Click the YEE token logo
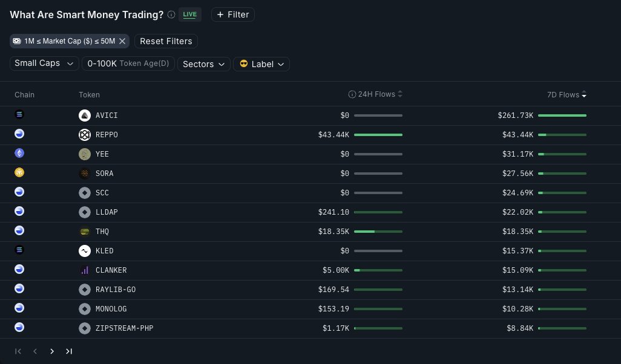This screenshot has height=364, width=621. (85, 154)
